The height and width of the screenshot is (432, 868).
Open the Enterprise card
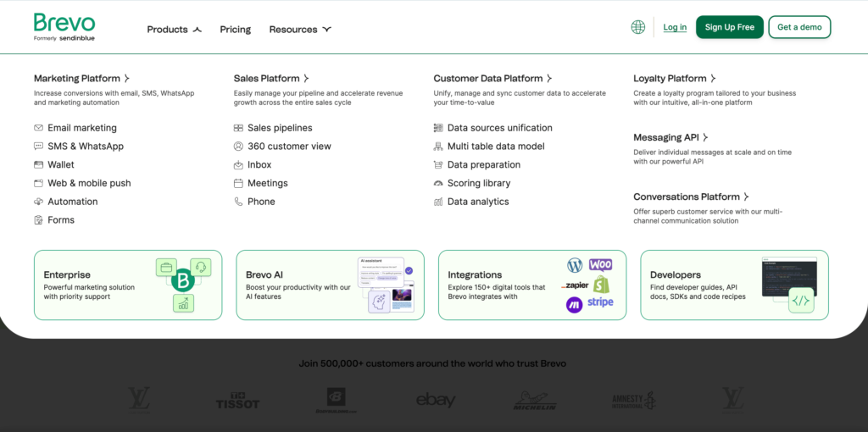click(128, 285)
